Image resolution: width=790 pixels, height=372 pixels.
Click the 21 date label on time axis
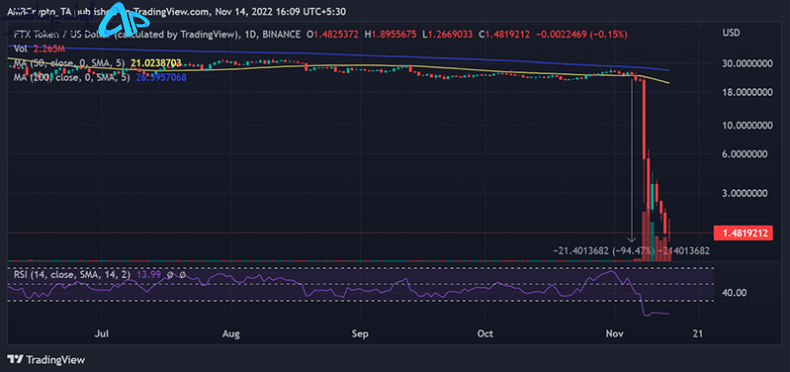[699, 334]
